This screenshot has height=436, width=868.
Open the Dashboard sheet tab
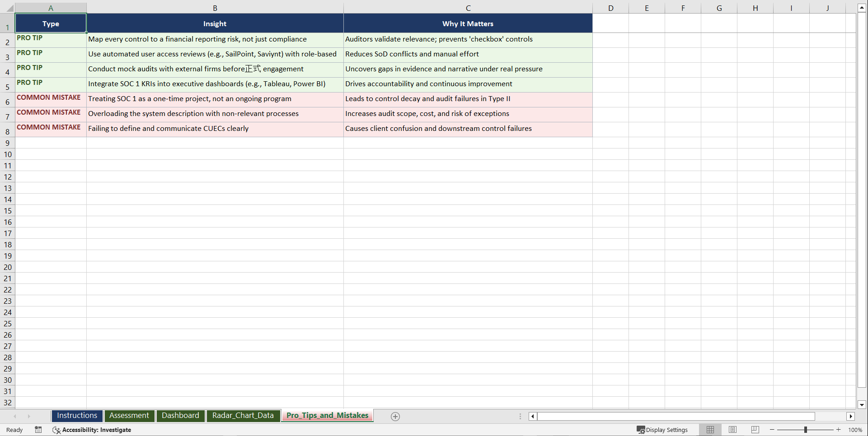pos(180,416)
